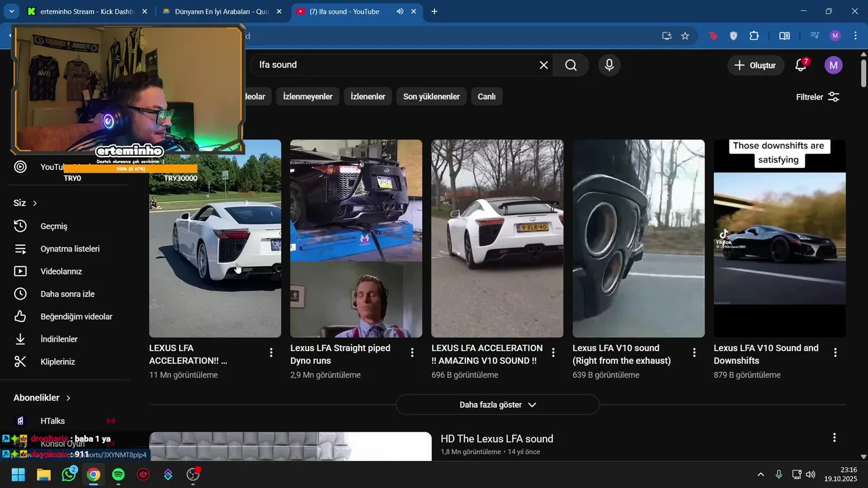The width and height of the screenshot is (868, 488).
Task: Open Chrome reading mode book icon
Action: pyautogui.click(x=785, y=36)
